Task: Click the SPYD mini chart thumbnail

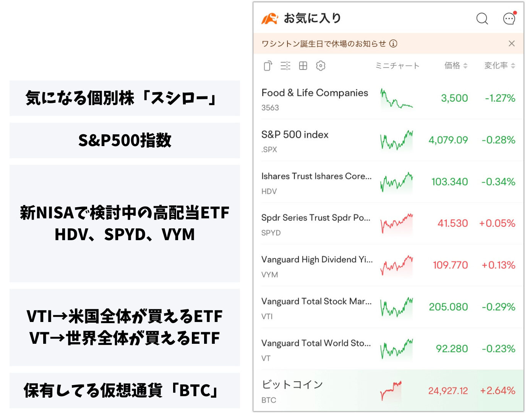Action: click(397, 223)
